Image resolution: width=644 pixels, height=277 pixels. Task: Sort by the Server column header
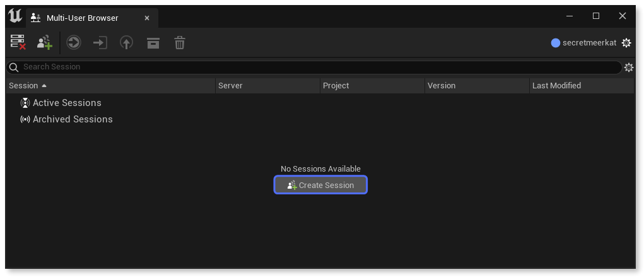268,85
